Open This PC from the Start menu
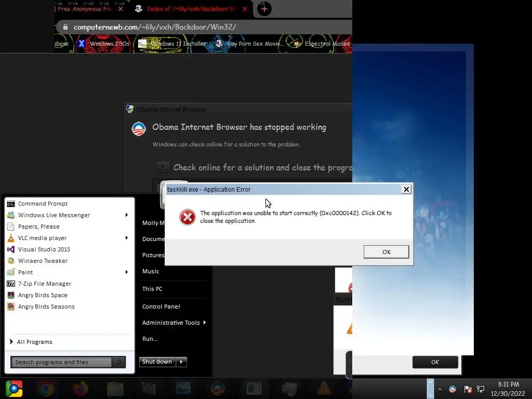Viewport: 532px width, 399px height. point(152,289)
